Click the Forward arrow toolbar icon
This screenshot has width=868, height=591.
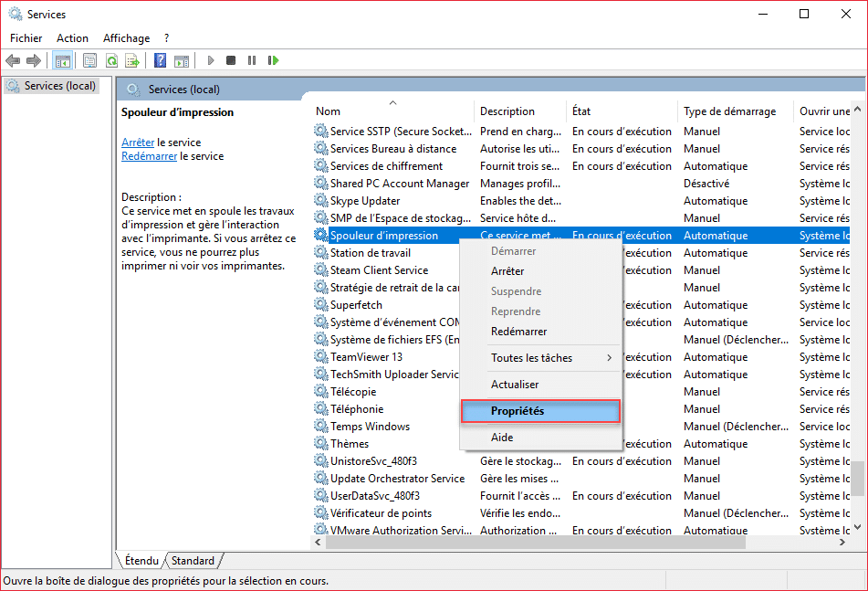(x=34, y=60)
